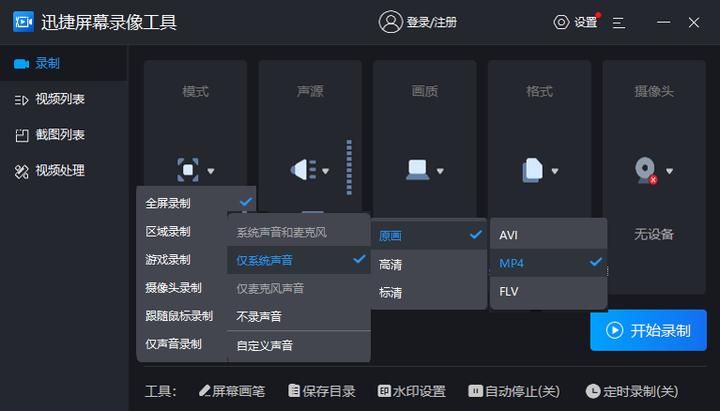Close the recorder window
The height and width of the screenshot is (411, 720).
pos(694,22)
